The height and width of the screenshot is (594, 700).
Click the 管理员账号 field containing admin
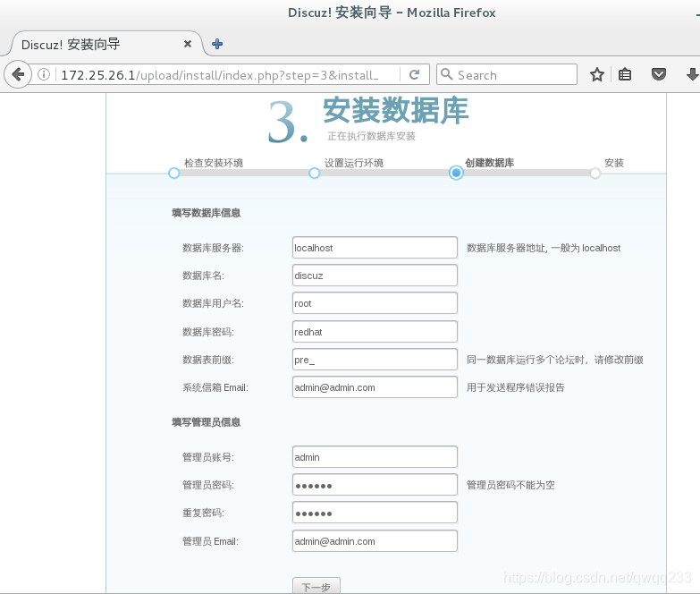[375, 456]
